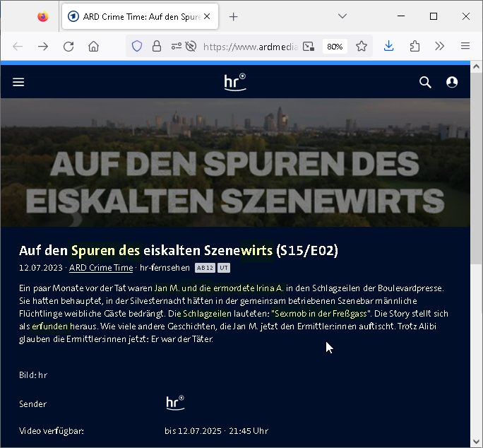This screenshot has width=483, height=448.
Task: Click the Firefox View icon
Action: tap(43, 17)
